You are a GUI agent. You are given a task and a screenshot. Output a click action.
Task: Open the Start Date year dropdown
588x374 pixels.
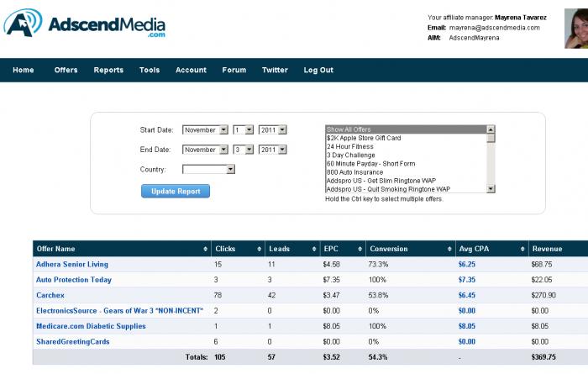(x=273, y=129)
